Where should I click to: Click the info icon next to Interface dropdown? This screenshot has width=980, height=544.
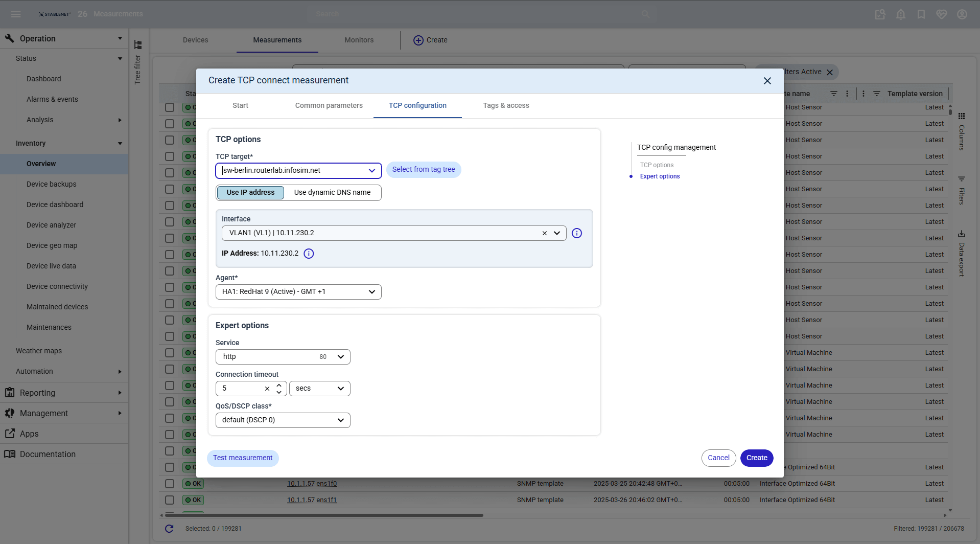click(577, 233)
